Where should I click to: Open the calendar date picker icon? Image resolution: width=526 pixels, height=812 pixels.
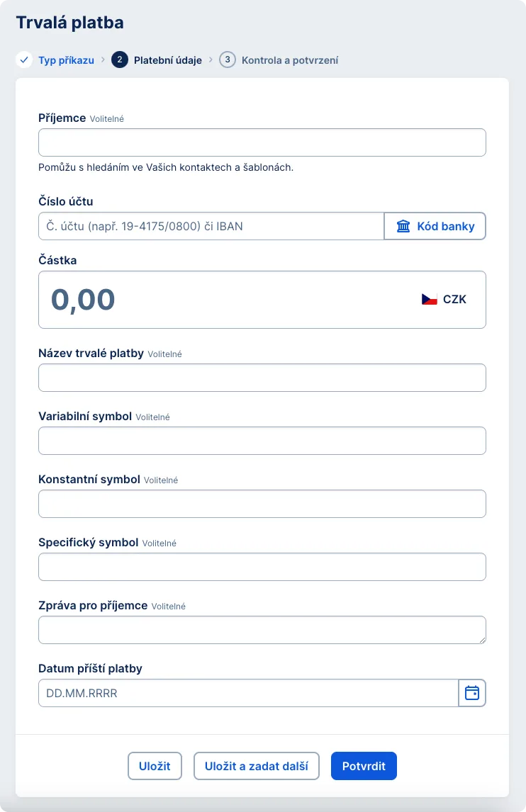[472, 693]
